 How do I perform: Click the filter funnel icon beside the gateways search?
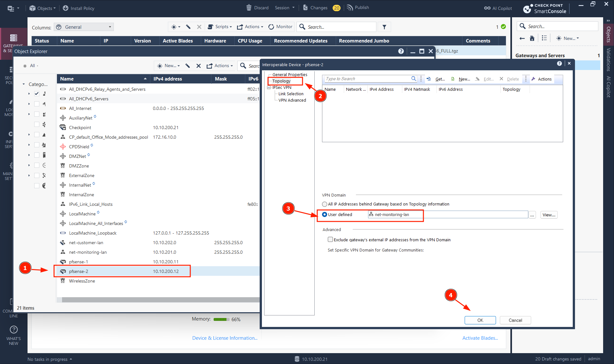[x=384, y=27]
